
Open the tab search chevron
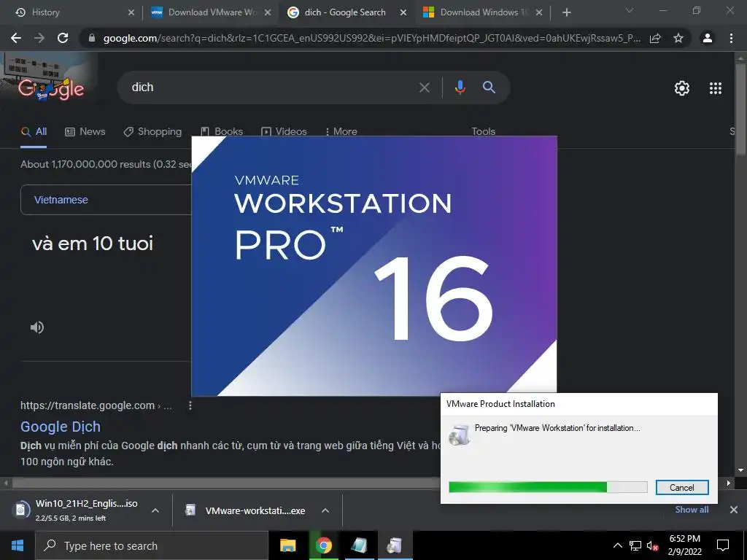click(x=630, y=10)
